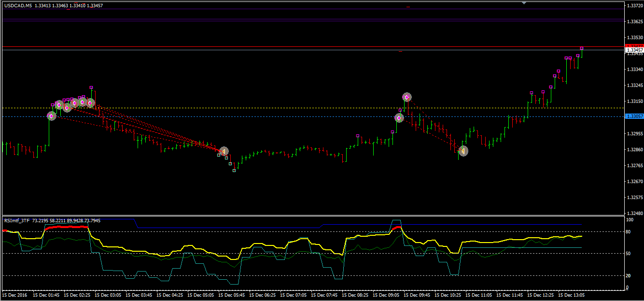Click price 1.33150 on the price scale

click(x=634, y=101)
